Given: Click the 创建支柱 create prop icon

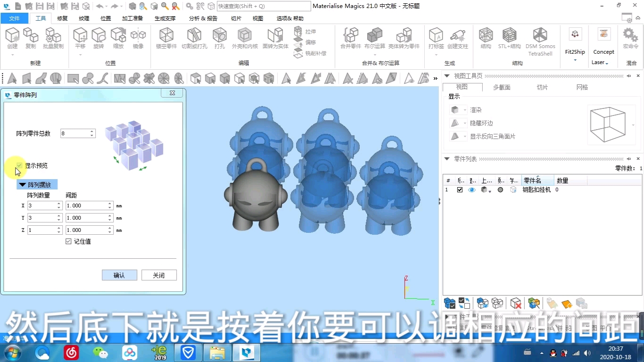Looking at the screenshot, I should pyautogui.click(x=458, y=38).
